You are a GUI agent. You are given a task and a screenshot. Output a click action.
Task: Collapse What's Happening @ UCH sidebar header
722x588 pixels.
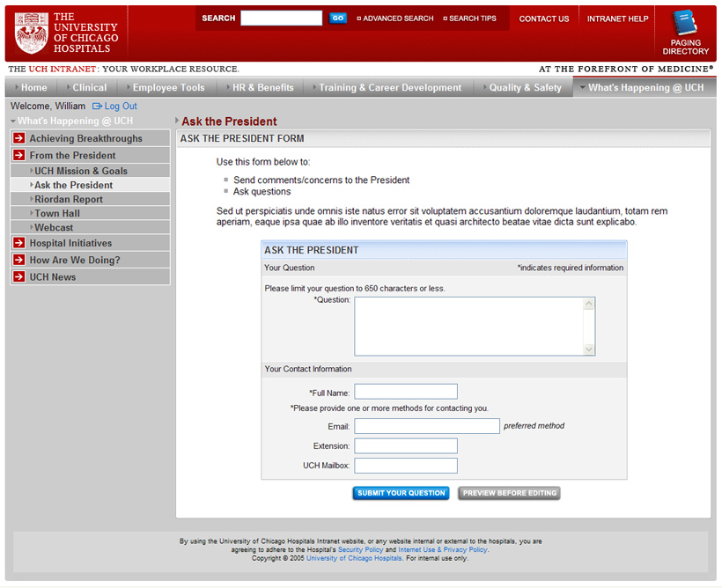click(x=72, y=121)
